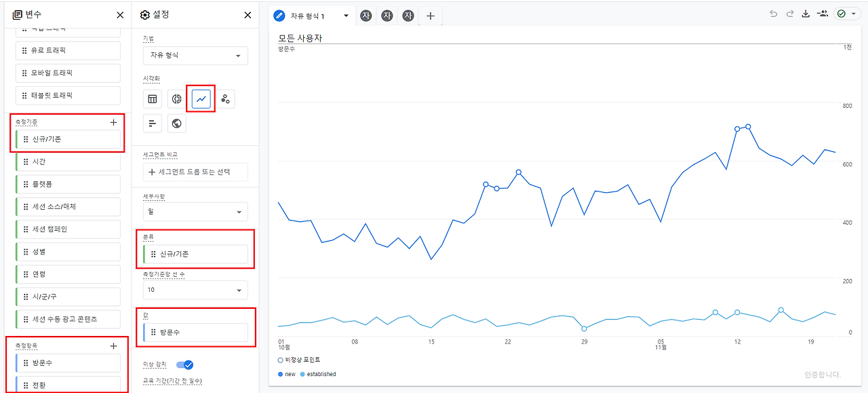Image resolution: width=868 pixels, height=393 pixels.
Task: Select the line chart visualization
Action: click(x=201, y=98)
